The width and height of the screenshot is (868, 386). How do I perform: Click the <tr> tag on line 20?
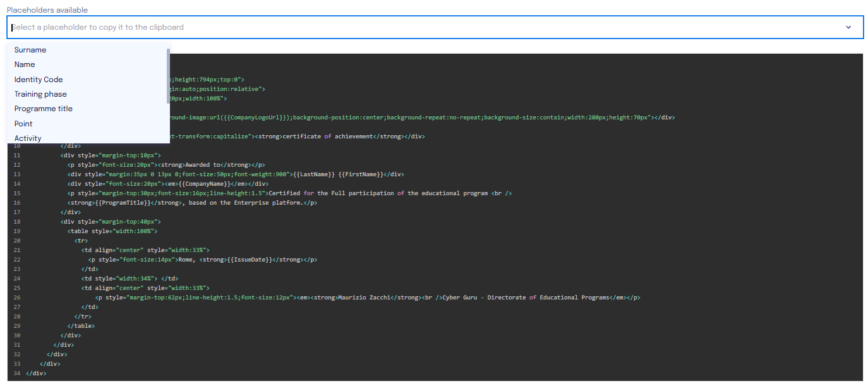[81, 241]
